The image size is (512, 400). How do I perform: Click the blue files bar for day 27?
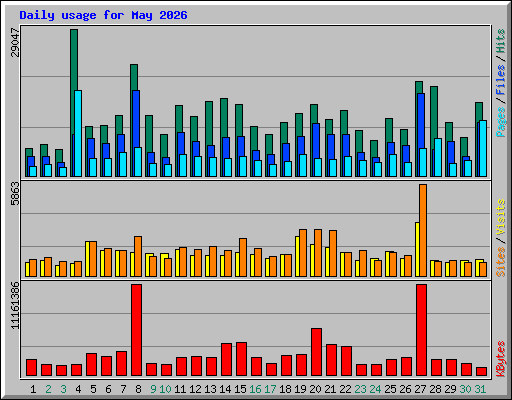(421, 121)
